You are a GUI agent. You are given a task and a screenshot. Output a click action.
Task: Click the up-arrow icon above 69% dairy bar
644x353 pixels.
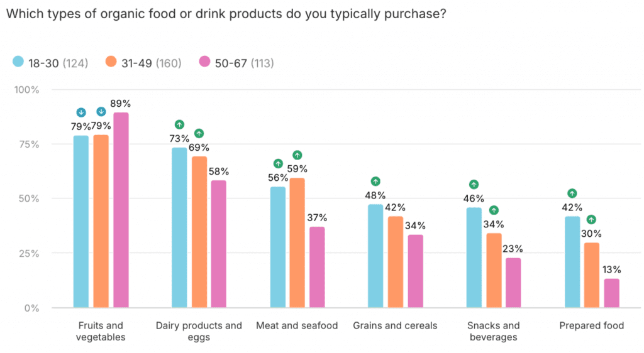click(x=199, y=133)
